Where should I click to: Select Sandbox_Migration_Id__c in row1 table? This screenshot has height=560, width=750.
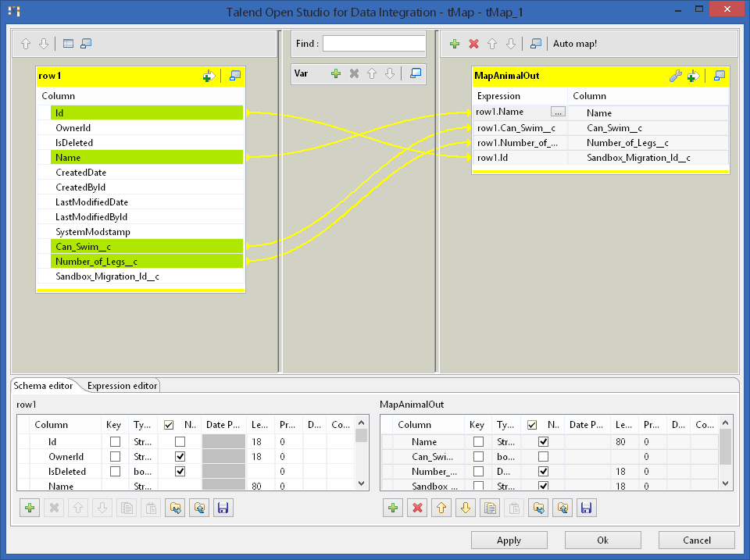(x=108, y=276)
